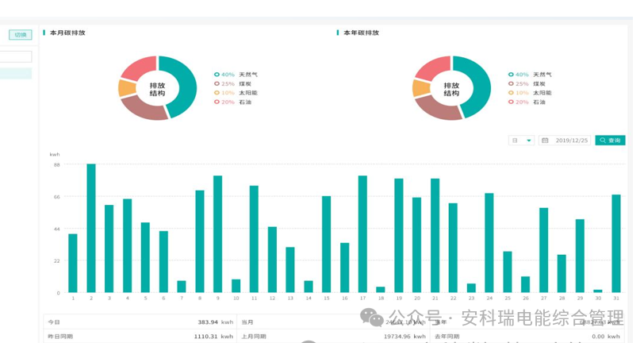Click the bar for day 17
Image resolution: width=644 pixels, height=343 pixels.
pos(362,234)
